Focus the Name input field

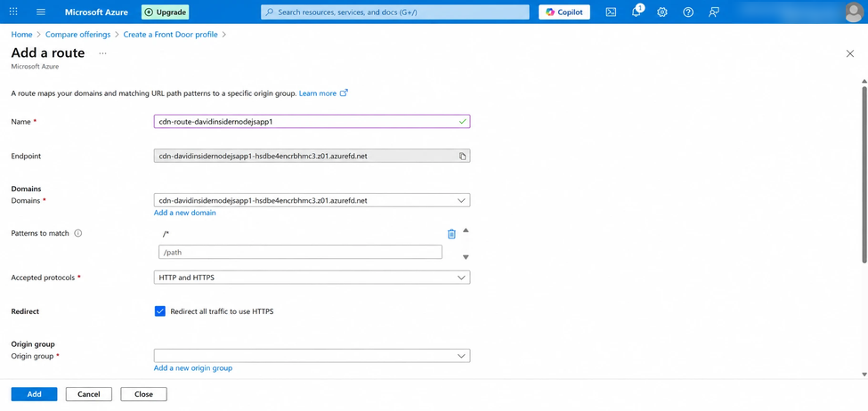point(312,121)
